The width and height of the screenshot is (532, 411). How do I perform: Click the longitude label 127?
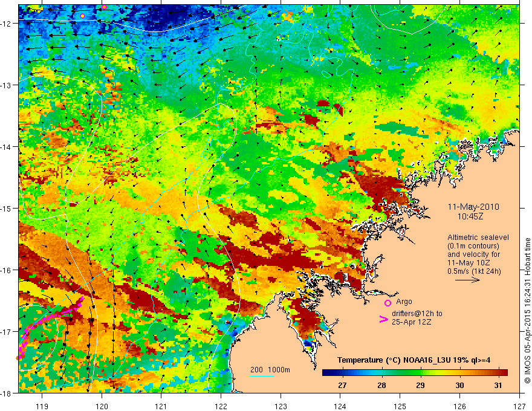tap(519, 406)
